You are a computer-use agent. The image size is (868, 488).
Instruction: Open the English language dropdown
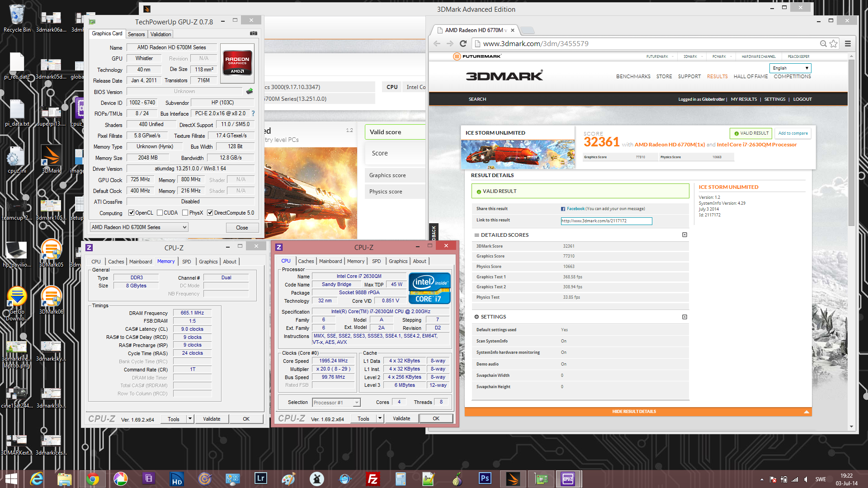[x=790, y=68]
